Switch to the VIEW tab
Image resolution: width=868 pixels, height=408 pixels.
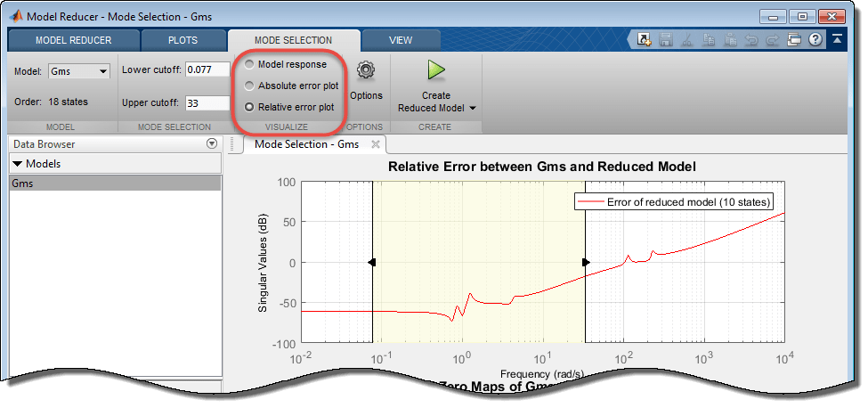coord(401,40)
